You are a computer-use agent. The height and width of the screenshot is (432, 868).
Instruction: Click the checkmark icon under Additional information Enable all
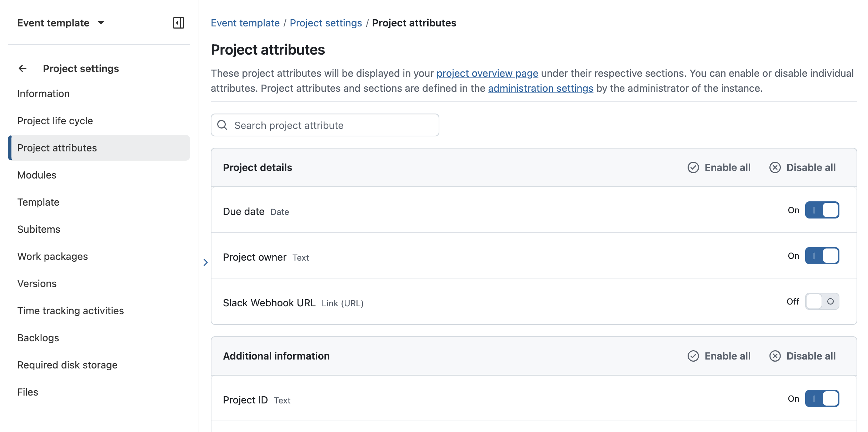coord(694,356)
